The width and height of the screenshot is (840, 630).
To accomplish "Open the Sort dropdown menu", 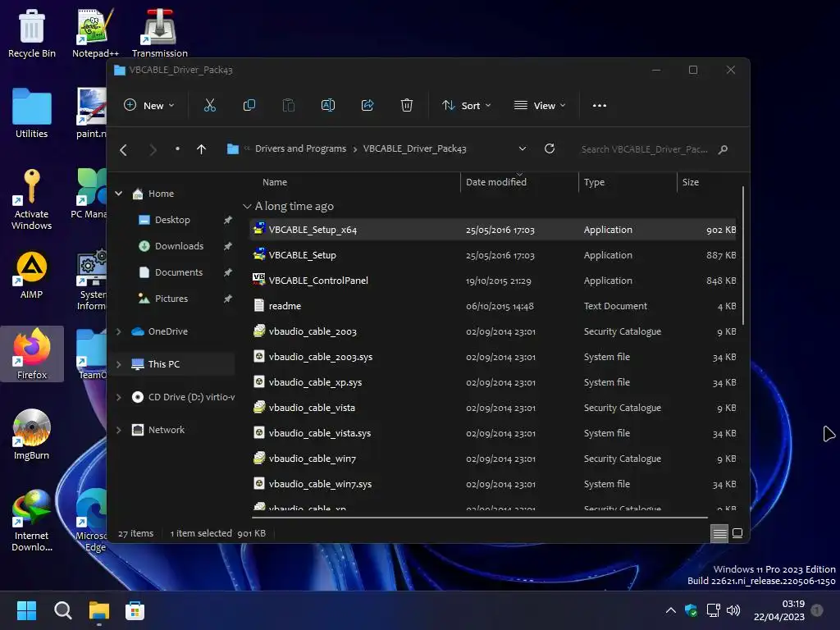I will click(x=466, y=106).
